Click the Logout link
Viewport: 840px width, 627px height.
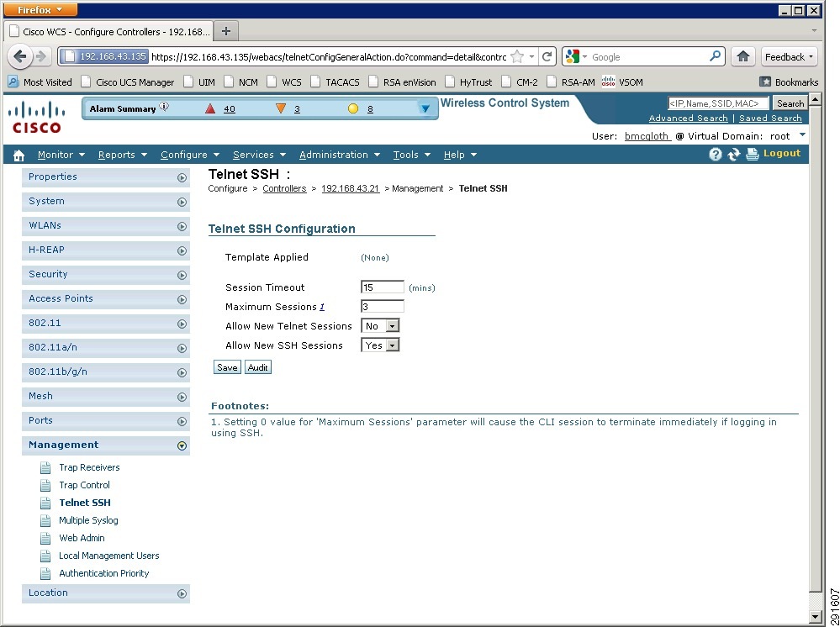(x=782, y=153)
